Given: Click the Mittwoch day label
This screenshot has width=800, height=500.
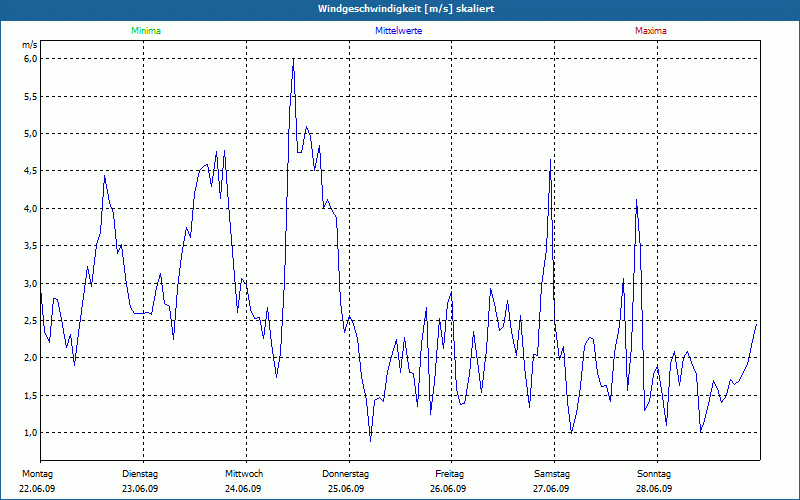Looking at the screenshot, I should 244,474.
